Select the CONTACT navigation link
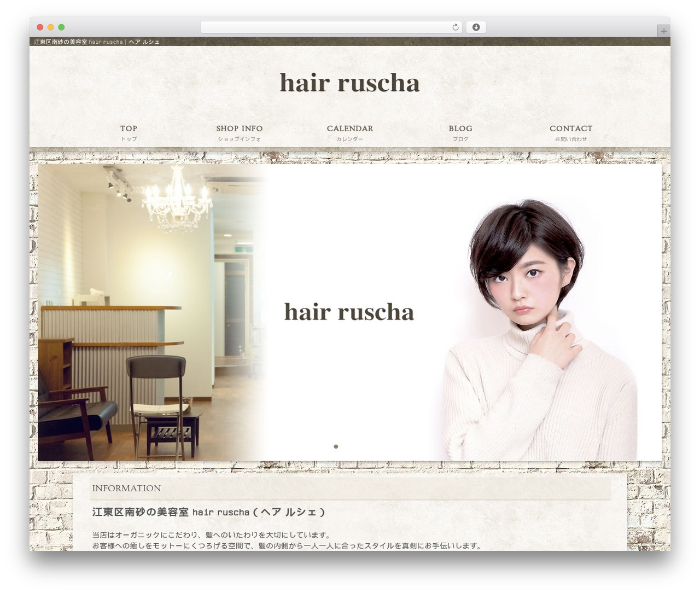This screenshot has height=593, width=700. tap(571, 133)
